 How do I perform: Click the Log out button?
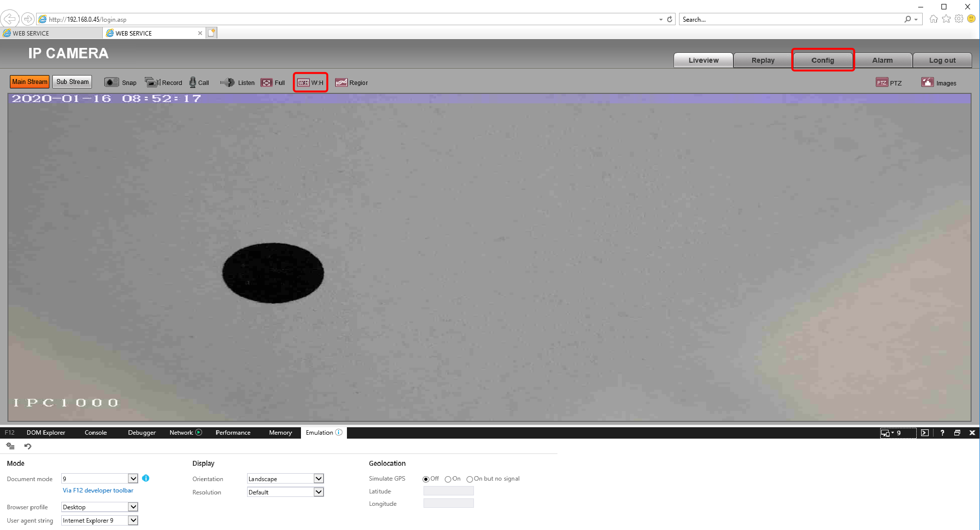coord(942,60)
